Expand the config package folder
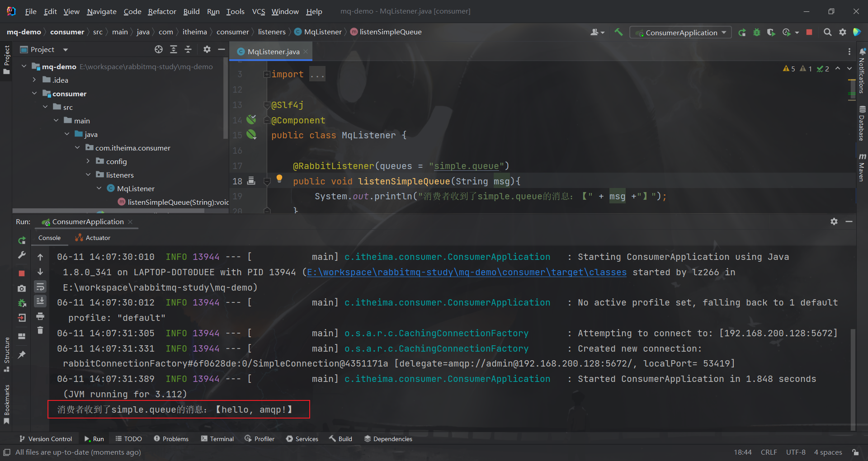The height and width of the screenshot is (461, 868). click(x=88, y=161)
